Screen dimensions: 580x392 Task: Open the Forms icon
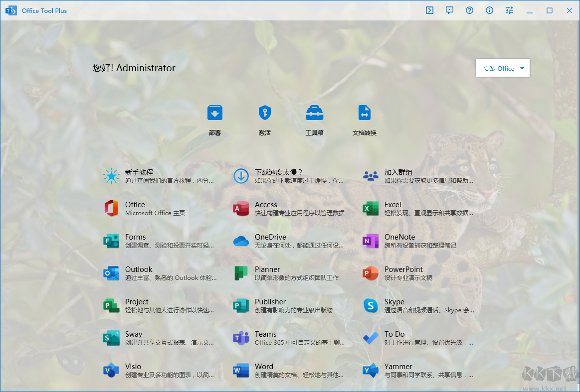(111, 241)
